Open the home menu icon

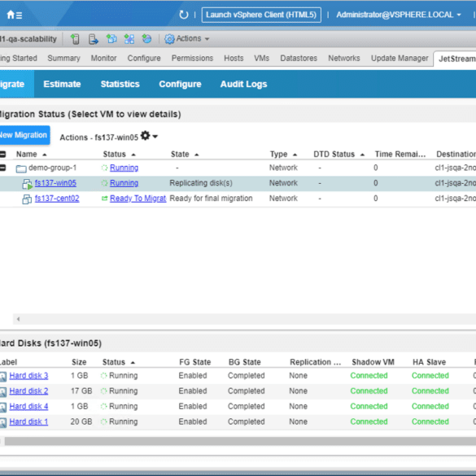coord(14,15)
